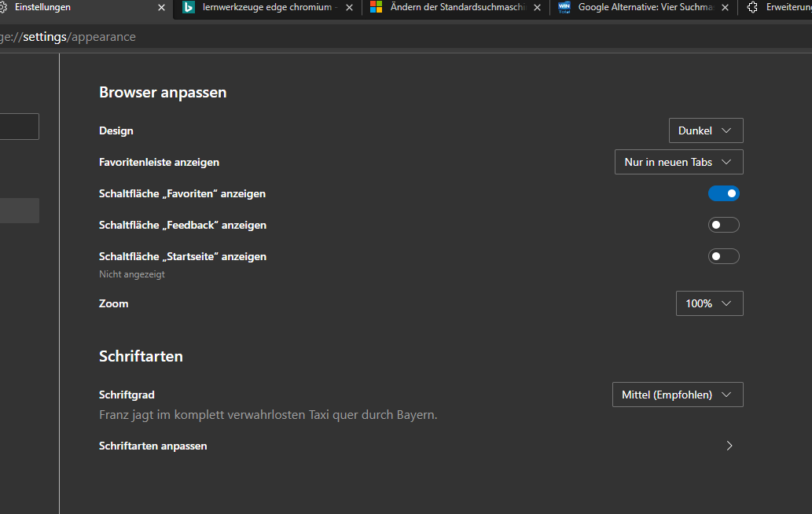This screenshot has width=812, height=514.
Task: Close the Google Alternative tab
Action: click(x=726, y=8)
